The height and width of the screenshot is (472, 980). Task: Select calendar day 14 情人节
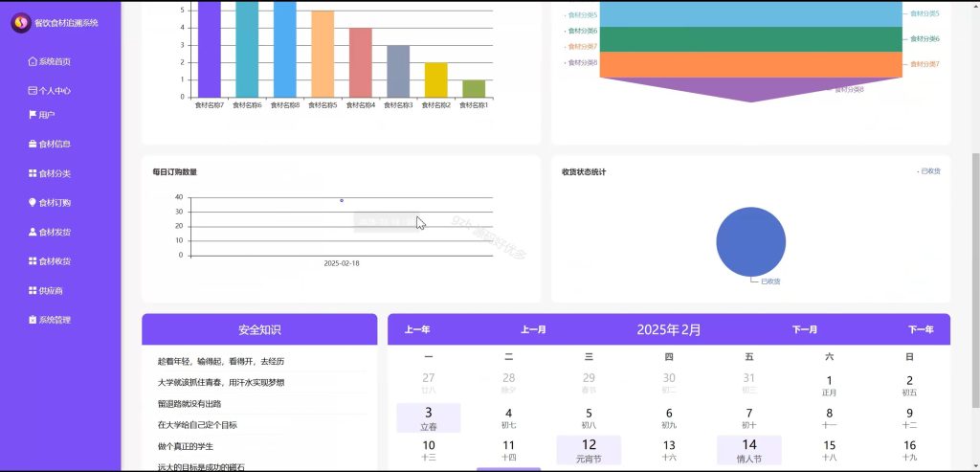tap(748, 451)
